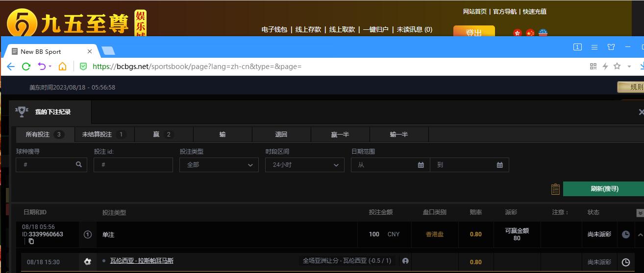Image resolution: width=644 pixels, height=273 pixels.
Task: Click the soccer ball icon in match row
Action: click(x=88, y=262)
